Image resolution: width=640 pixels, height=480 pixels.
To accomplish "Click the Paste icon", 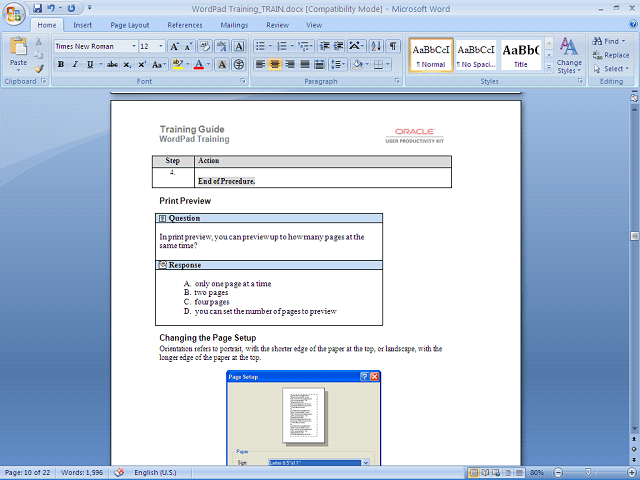I will [18, 46].
